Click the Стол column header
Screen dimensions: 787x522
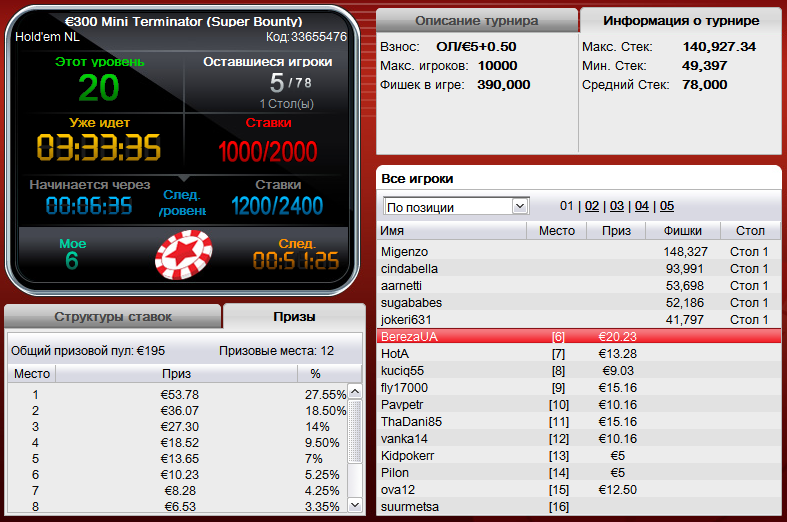pyautogui.click(x=750, y=231)
